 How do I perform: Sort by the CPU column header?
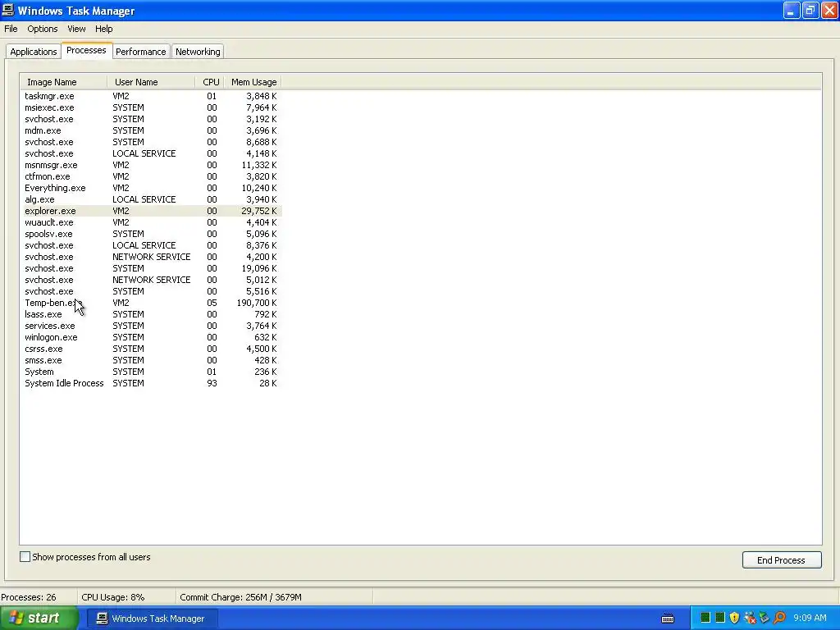tap(210, 82)
